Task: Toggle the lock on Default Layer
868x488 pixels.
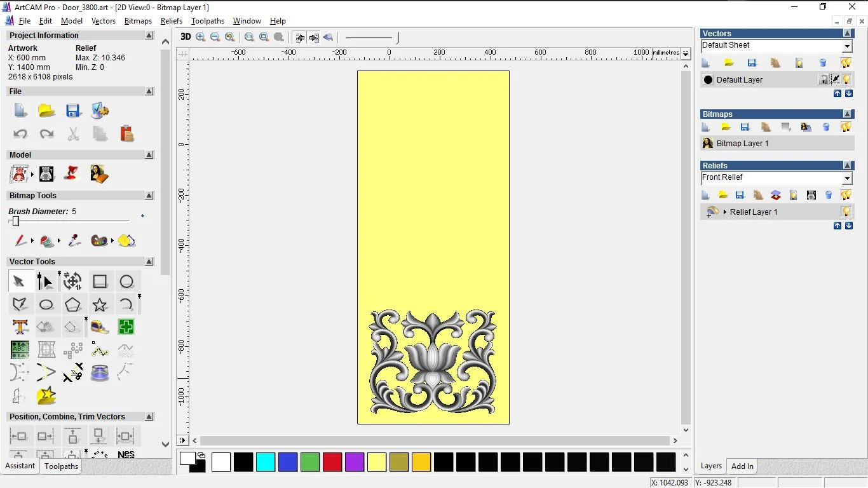Action: (834, 79)
